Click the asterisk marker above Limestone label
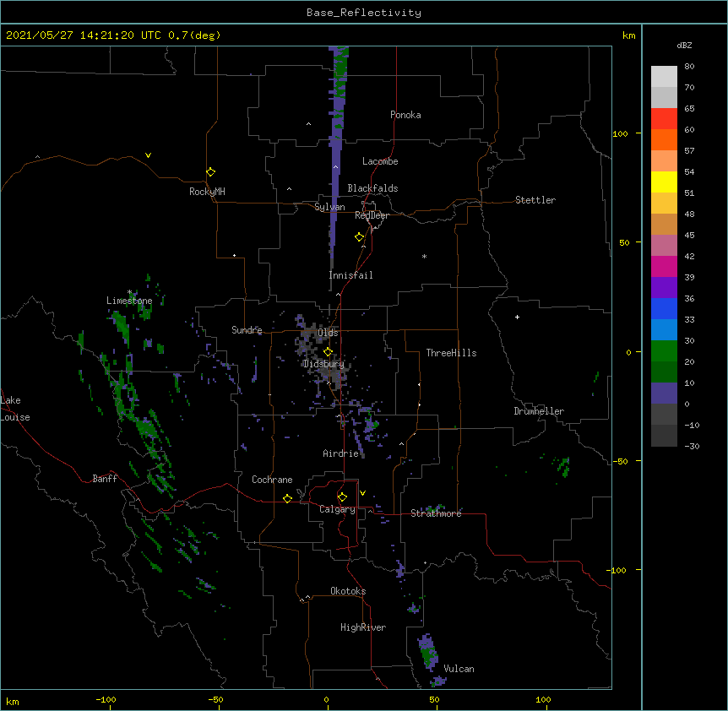 tap(129, 292)
